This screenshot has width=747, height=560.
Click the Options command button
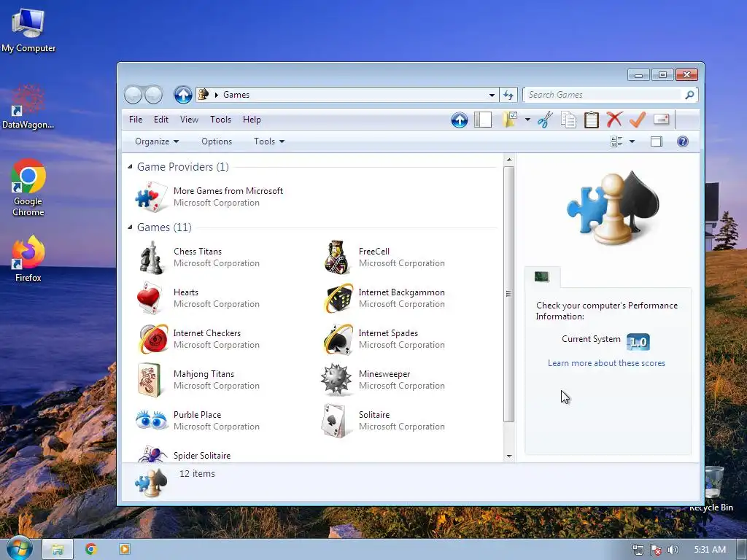pos(217,141)
